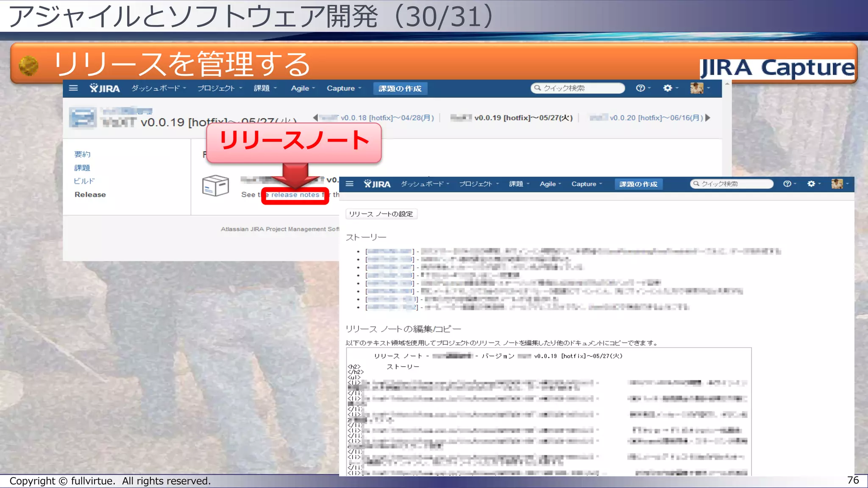Open Release sidebar tab
The height and width of the screenshot is (488, 868).
[90, 194]
